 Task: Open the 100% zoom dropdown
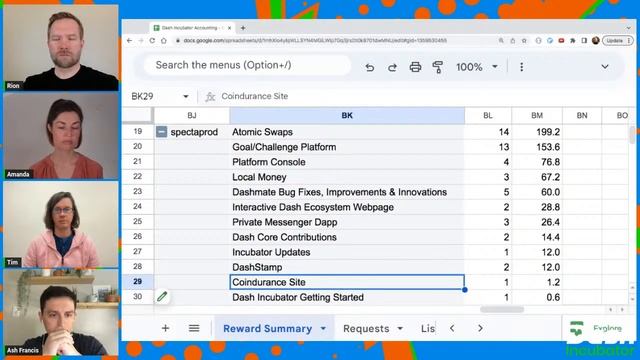pyautogui.click(x=477, y=67)
